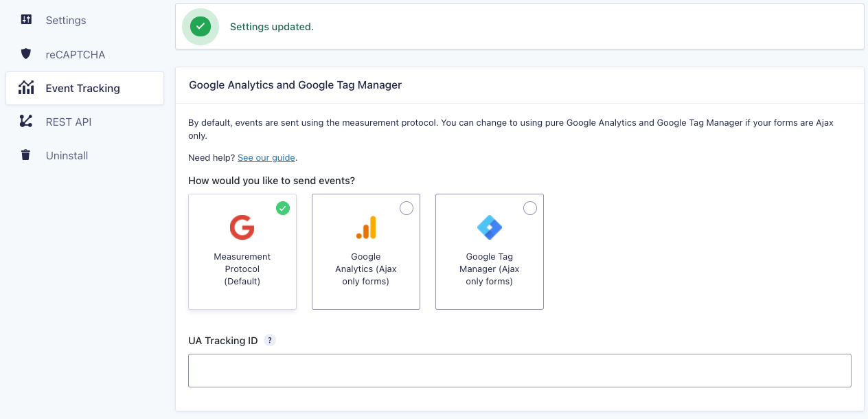Viewport: 868px width, 419px height.
Task: Click the "Settings updated." notice text
Action: point(271,27)
